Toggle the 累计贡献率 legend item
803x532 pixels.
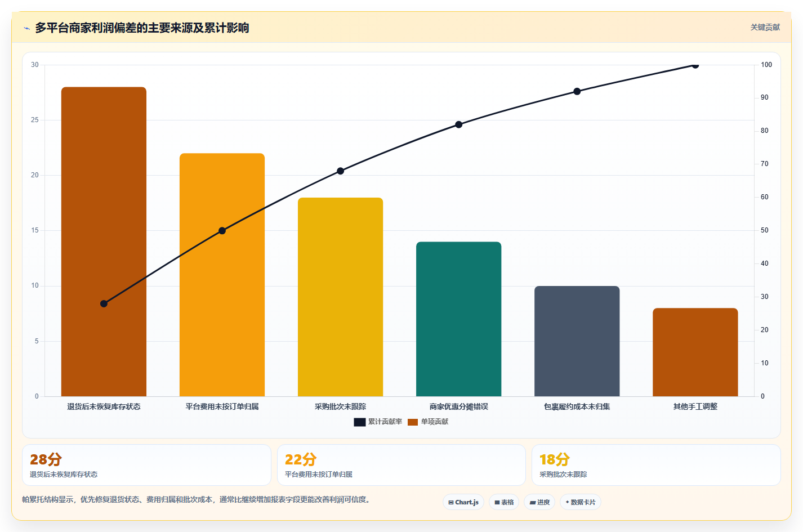[378, 422]
